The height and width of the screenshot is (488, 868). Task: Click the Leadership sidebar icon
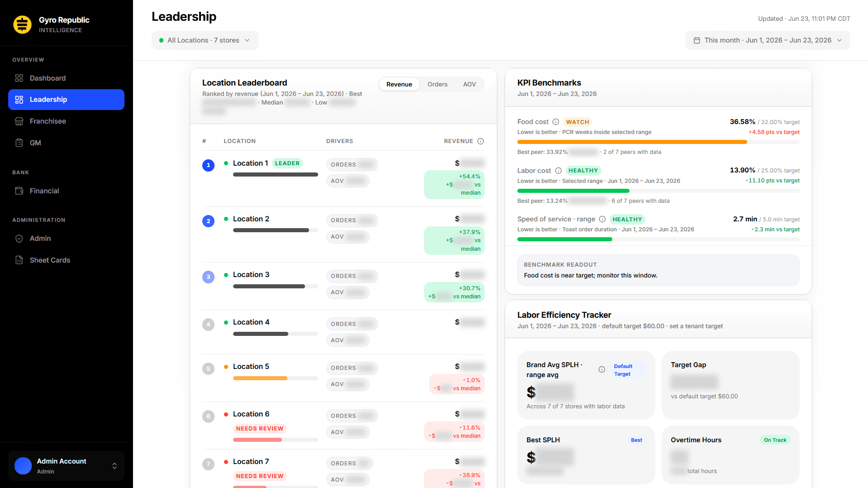click(19, 100)
